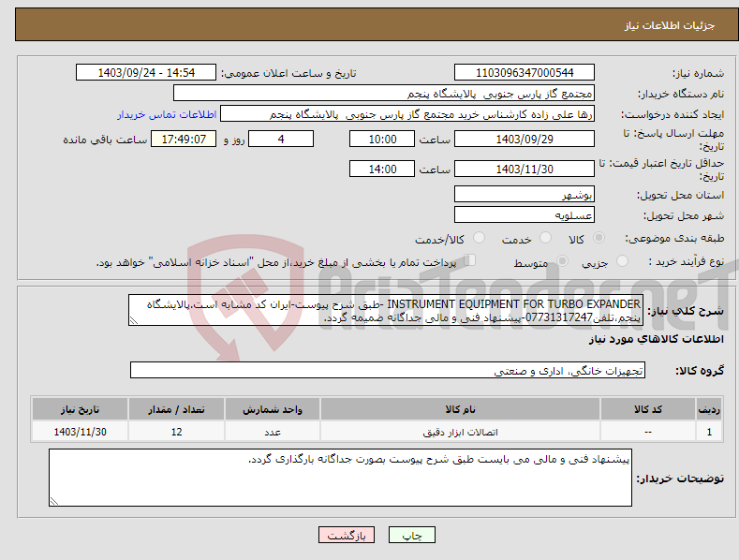Click the نام کالا column header
This screenshot has height=560, width=739.
[x=460, y=409]
